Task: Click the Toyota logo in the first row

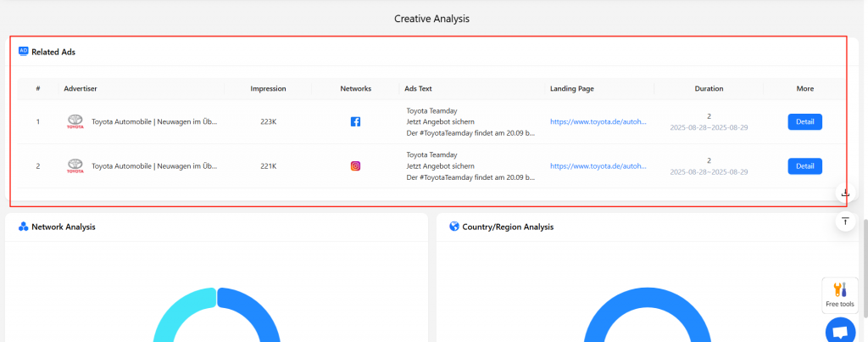Action: pyautogui.click(x=75, y=122)
